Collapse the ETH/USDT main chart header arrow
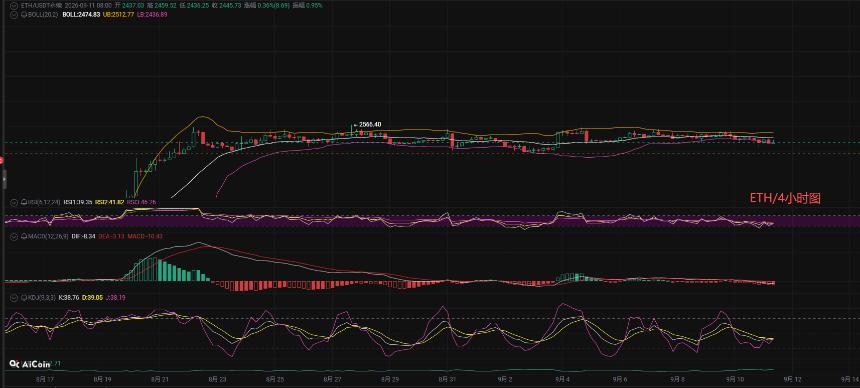Screen dimensions: 860x388 14,5
